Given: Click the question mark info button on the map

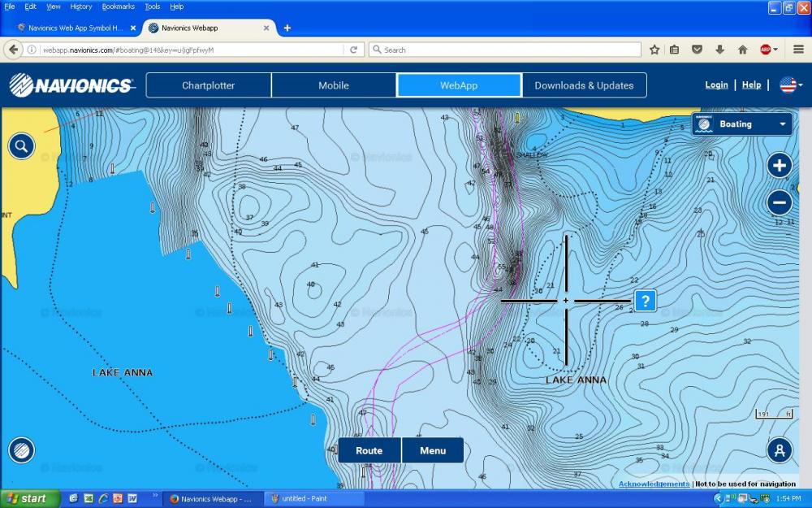Looking at the screenshot, I should coord(646,301).
